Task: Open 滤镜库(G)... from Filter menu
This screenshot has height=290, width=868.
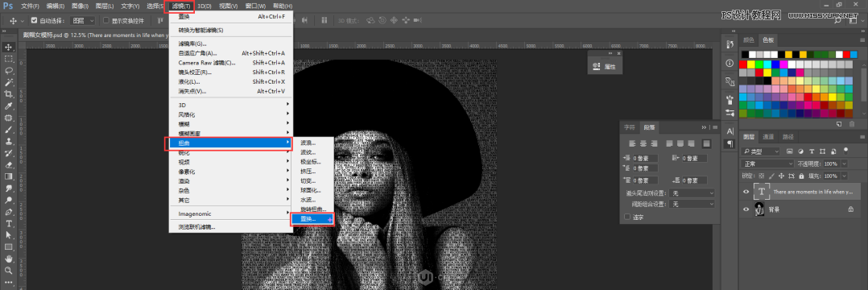Action: (192, 43)
